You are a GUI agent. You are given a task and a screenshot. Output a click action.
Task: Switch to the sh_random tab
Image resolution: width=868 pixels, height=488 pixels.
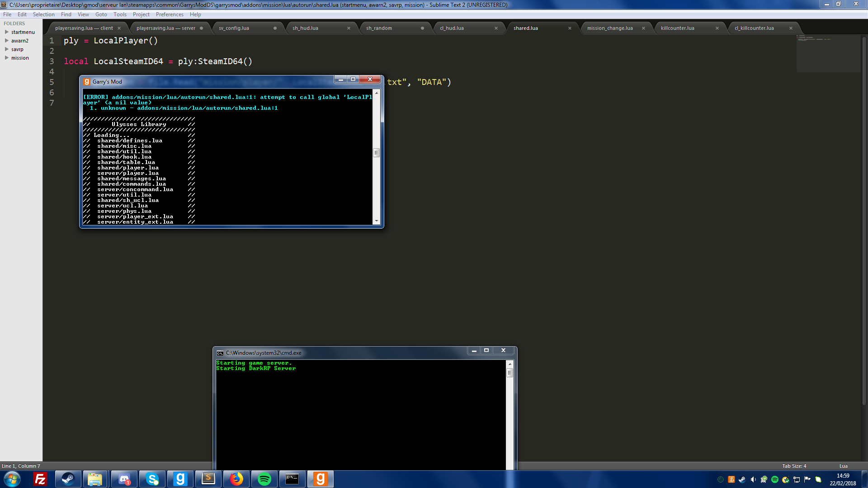[x=379, y=28]
